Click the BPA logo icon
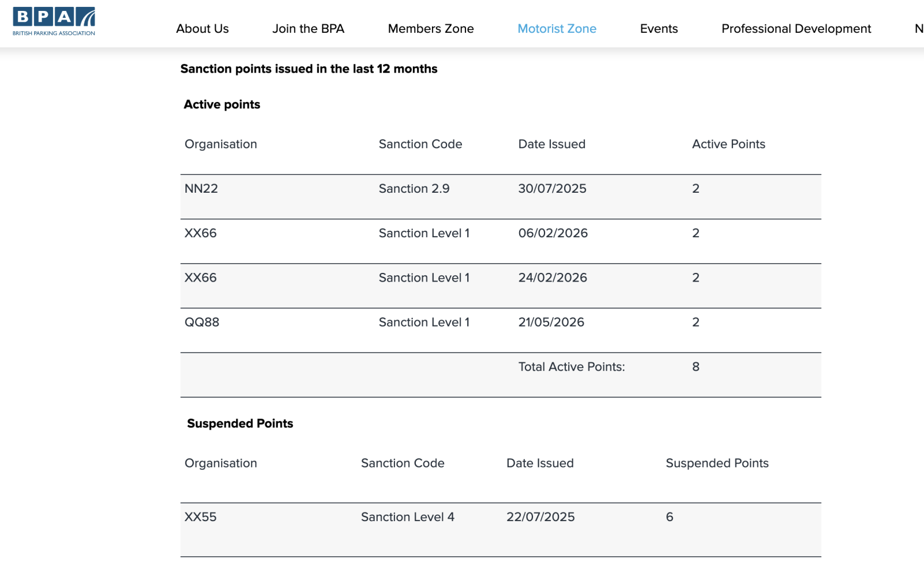The image size is (924, 562). [54, 22]
